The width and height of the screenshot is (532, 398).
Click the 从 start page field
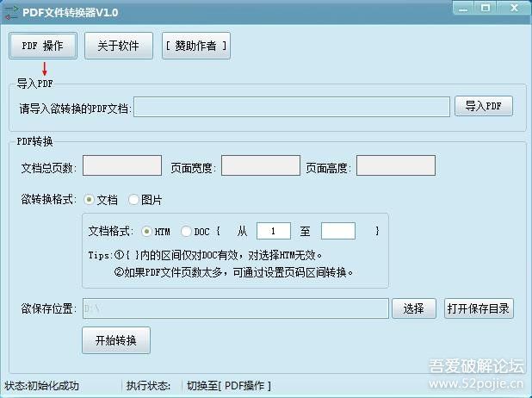point(274,231)
